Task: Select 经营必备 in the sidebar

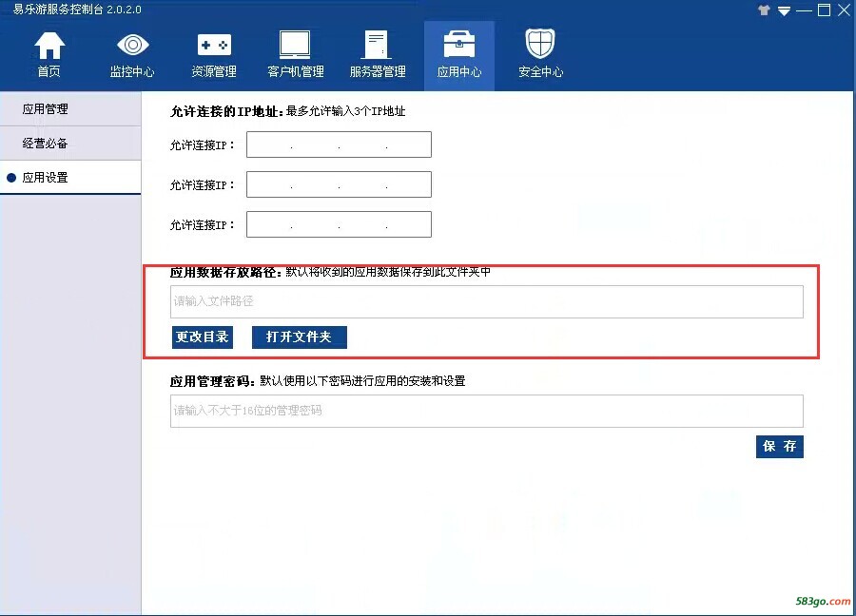Action: click(x=70, y=144)
